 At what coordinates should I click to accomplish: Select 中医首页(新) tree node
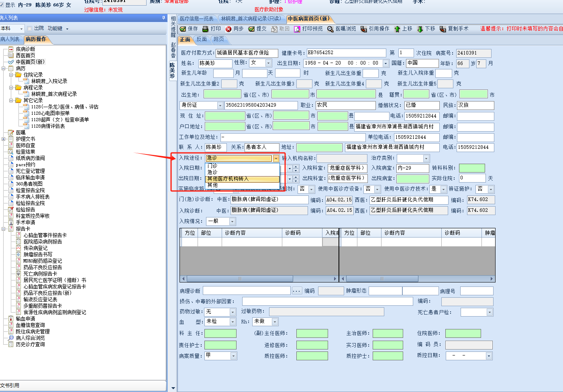(30, 62)
